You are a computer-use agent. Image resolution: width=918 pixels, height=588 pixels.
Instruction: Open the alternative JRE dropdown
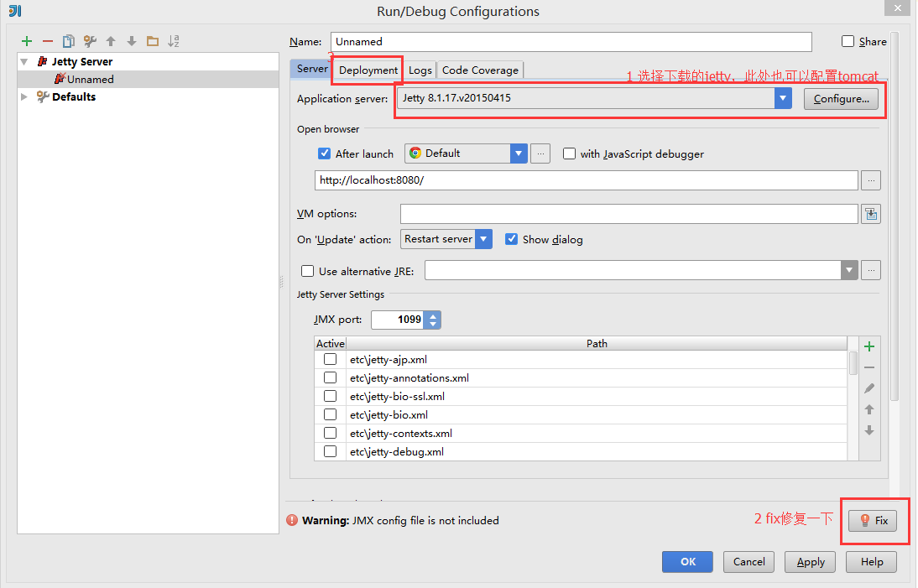(849, 270)
